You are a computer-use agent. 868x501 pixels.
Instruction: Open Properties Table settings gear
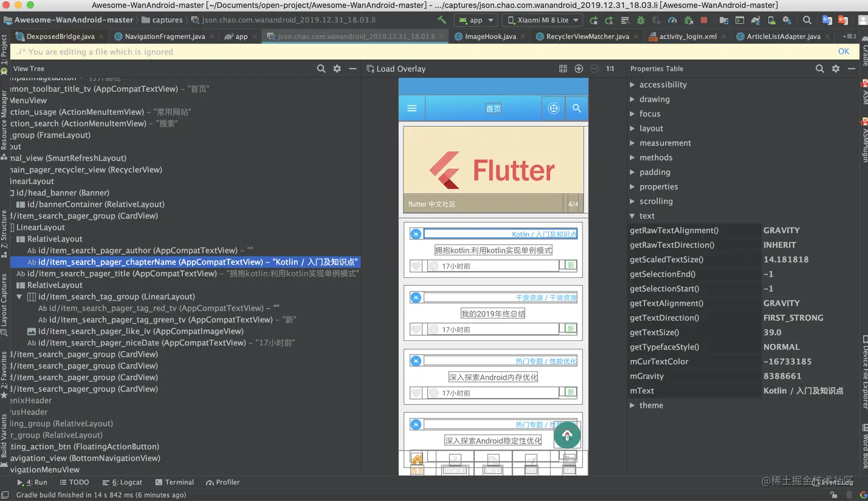[836, 69]
